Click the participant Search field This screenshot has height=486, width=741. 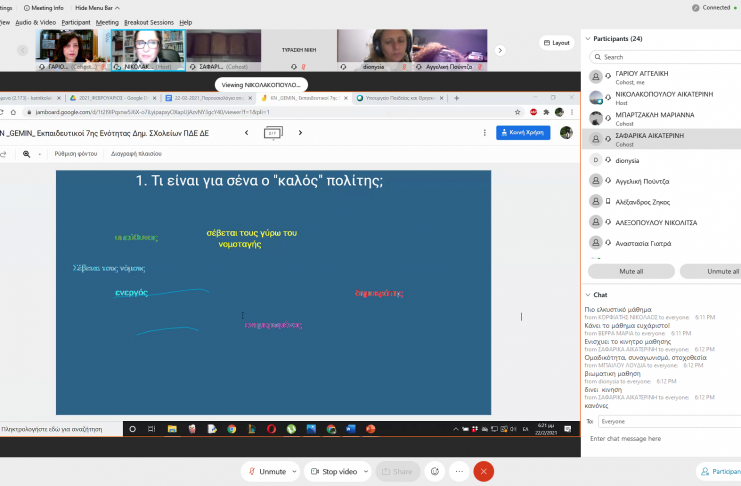(660, 57)
